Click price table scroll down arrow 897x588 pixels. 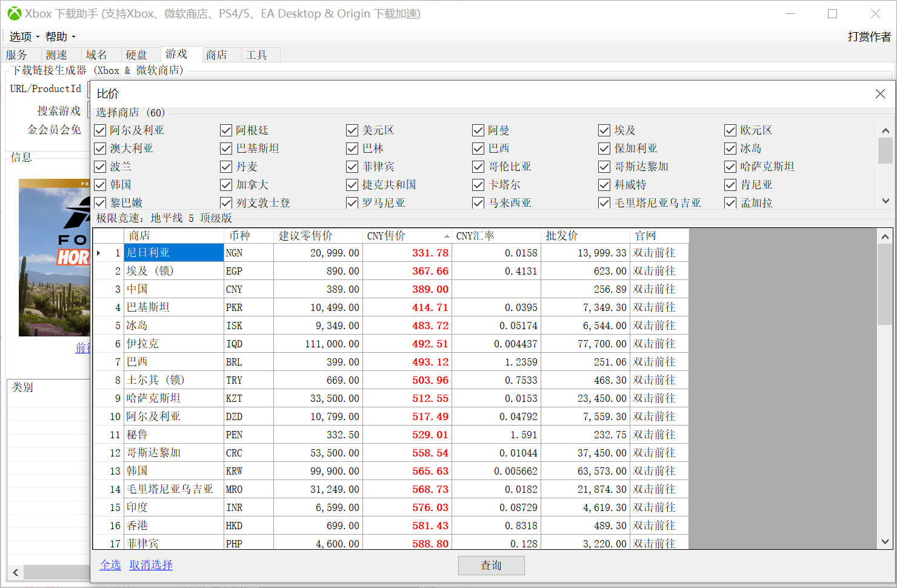[885, 541]
